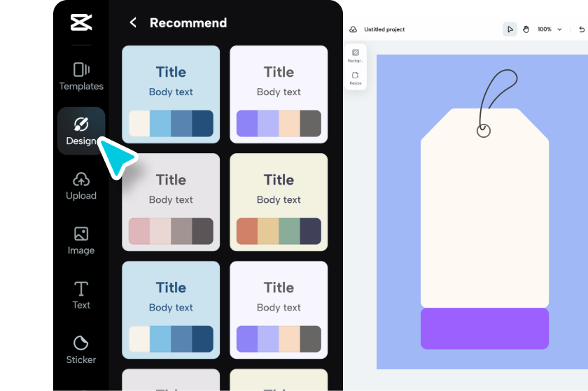
Task: Open the Sticker panel
Action: (x=81, y=350)
